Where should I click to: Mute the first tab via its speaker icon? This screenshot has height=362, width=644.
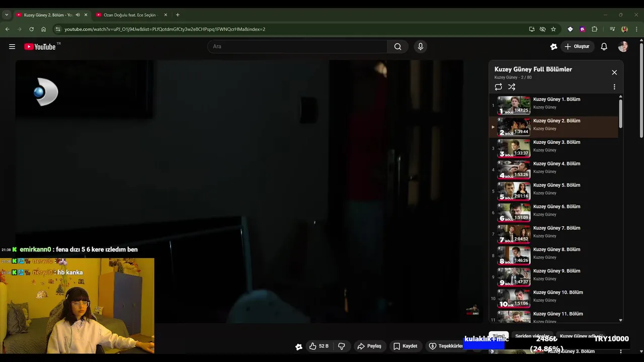coord(77,15)
